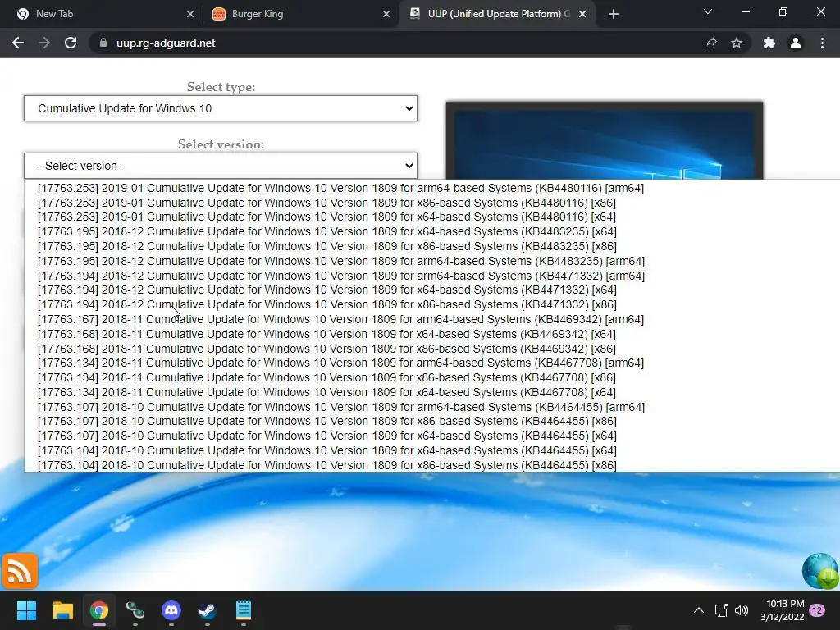Click the site lock icon
The height and width of the screenshot is (630, 840).
click(103, 43)
